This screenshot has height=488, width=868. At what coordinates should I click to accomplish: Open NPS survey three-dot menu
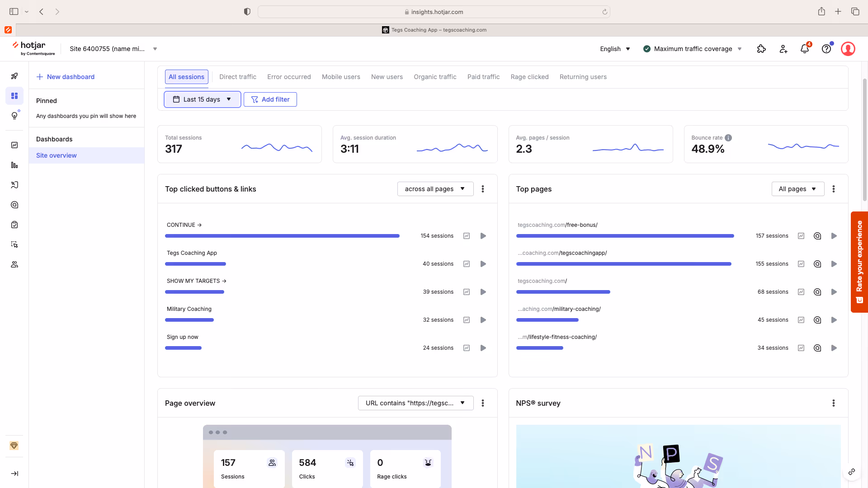(x=834, y=403)
